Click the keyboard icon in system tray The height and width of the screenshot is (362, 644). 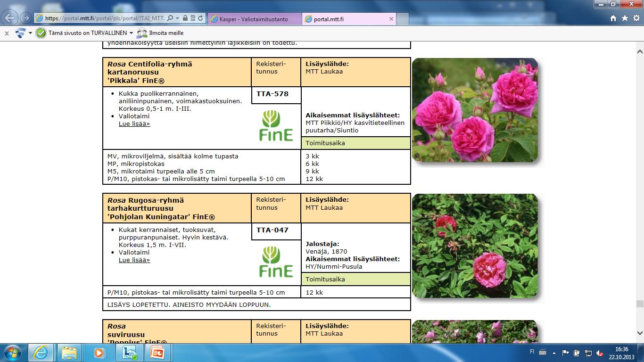pos(543,352)
